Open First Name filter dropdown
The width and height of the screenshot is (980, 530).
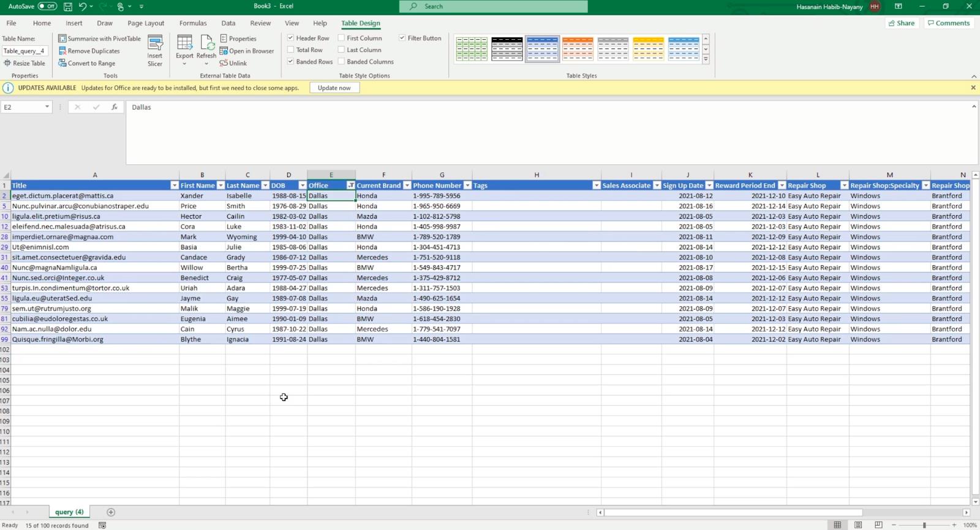coord(221,185)
